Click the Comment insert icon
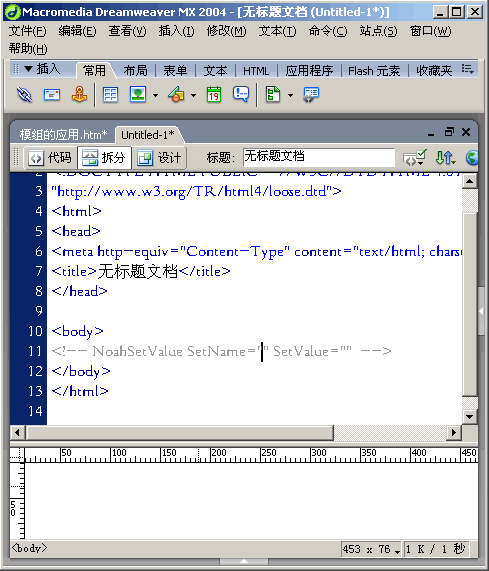The width and height of the screenshot is (489, 571). tap(241, 95)
